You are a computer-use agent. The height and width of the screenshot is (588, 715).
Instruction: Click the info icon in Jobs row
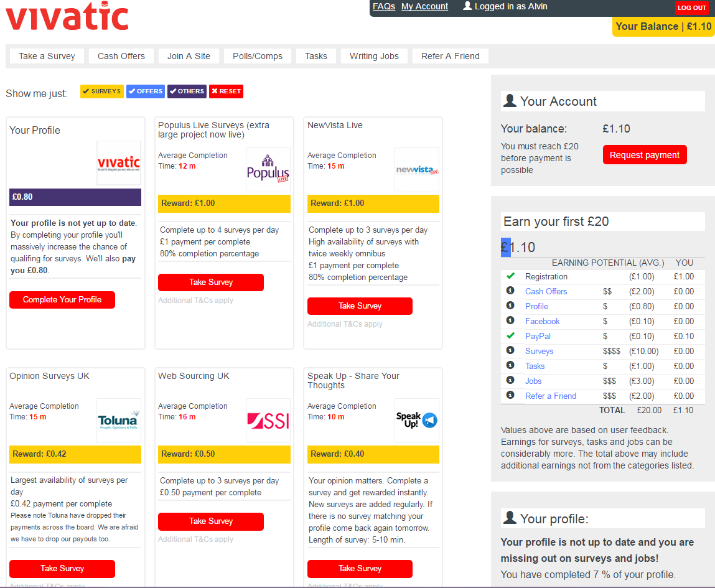[510, 380]
